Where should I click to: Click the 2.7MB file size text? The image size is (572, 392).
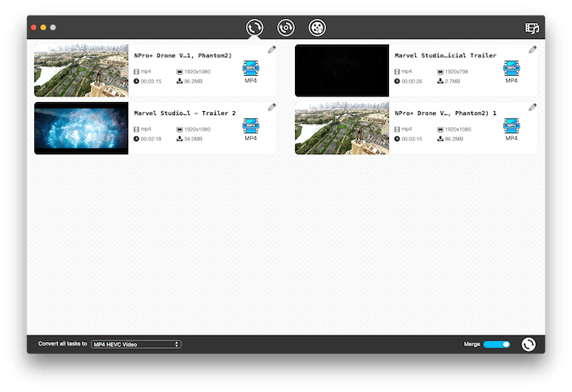pos(453,82)
